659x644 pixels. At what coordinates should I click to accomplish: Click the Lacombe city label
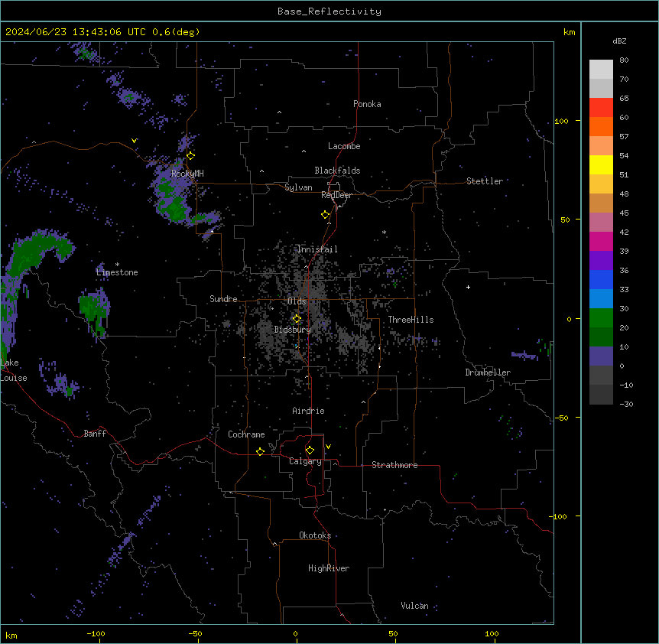[x=344, y=146]
